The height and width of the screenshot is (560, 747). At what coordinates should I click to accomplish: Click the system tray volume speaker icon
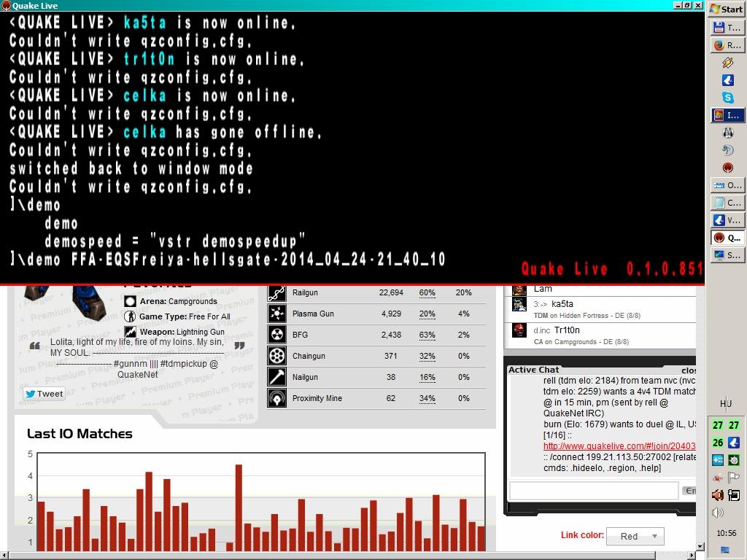click(x=718, y=513)
